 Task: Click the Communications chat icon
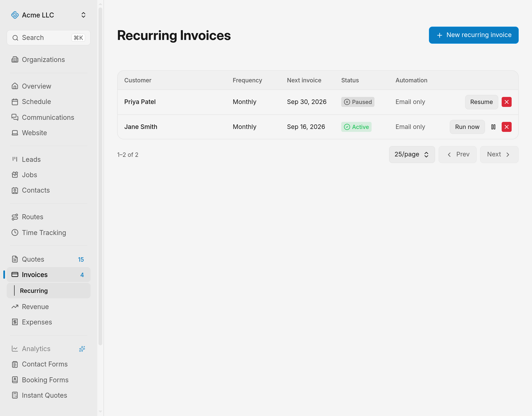click(x=15, y=117)
